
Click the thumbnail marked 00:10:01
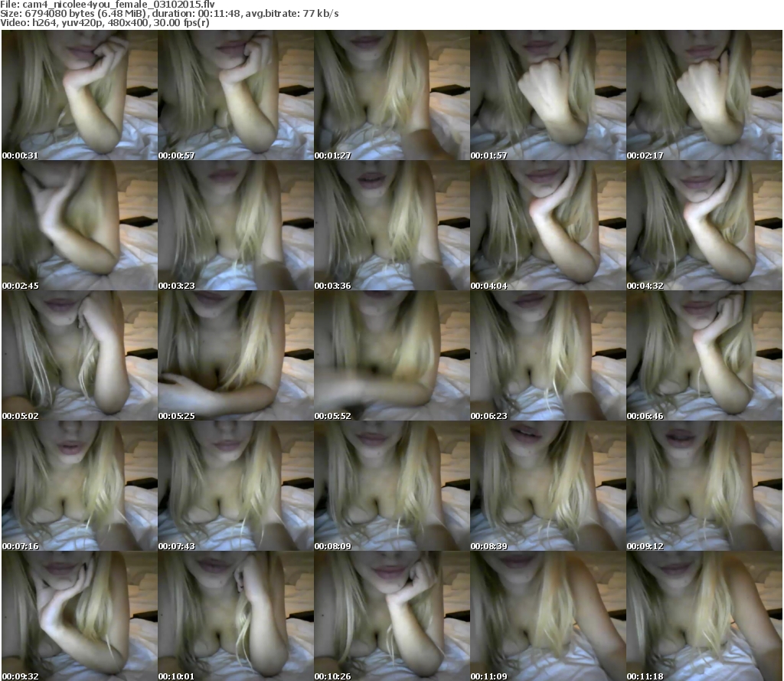[236, 616]
